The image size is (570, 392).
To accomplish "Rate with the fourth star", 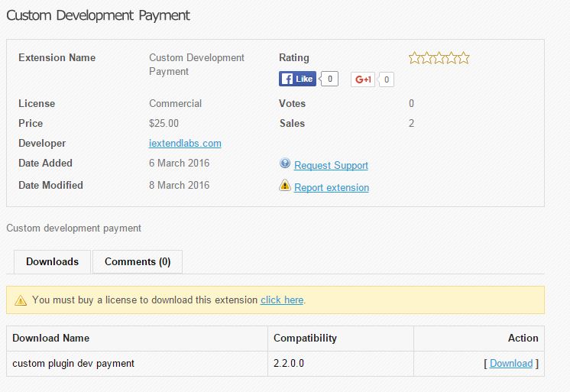I will [451, 58].
